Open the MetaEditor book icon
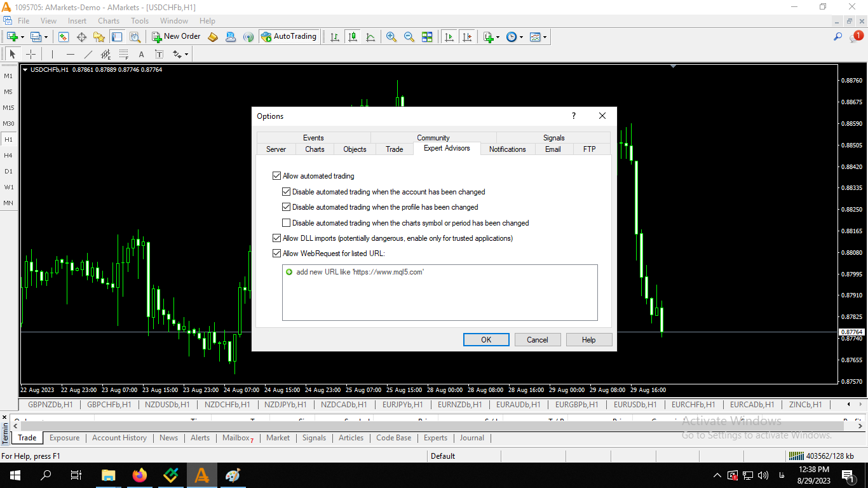868x488 pixels. tap(213, 37)
